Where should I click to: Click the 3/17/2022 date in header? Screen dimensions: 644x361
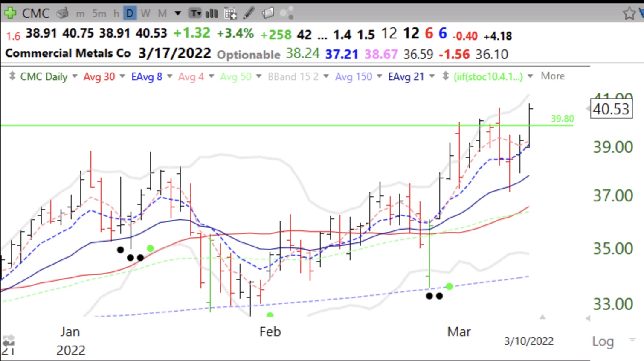click(174, 53)
